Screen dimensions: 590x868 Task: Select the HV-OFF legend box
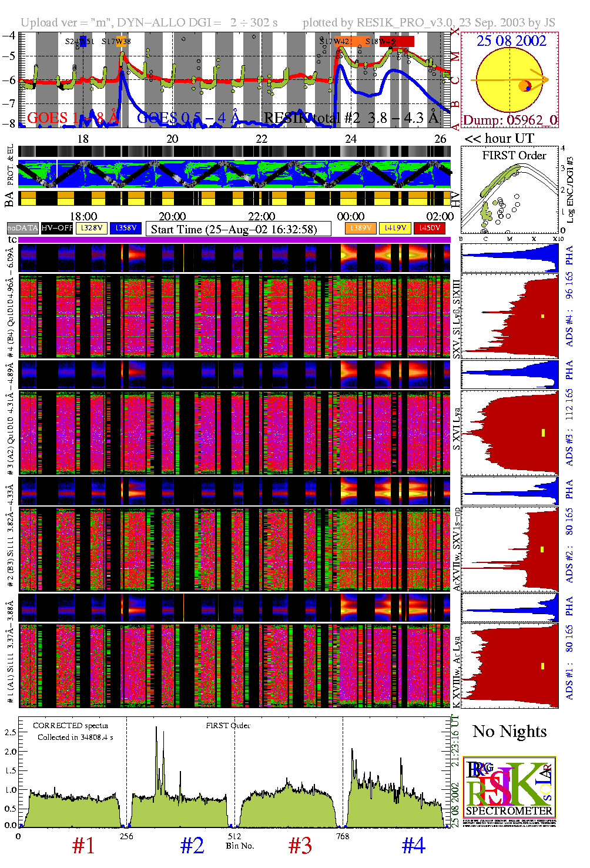point(57,228)
